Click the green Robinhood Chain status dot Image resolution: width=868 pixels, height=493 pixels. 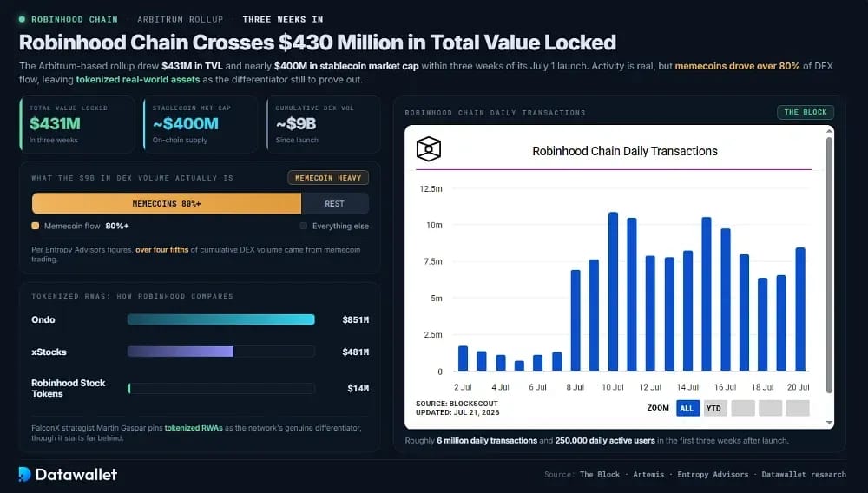click(x=22, y=19)
